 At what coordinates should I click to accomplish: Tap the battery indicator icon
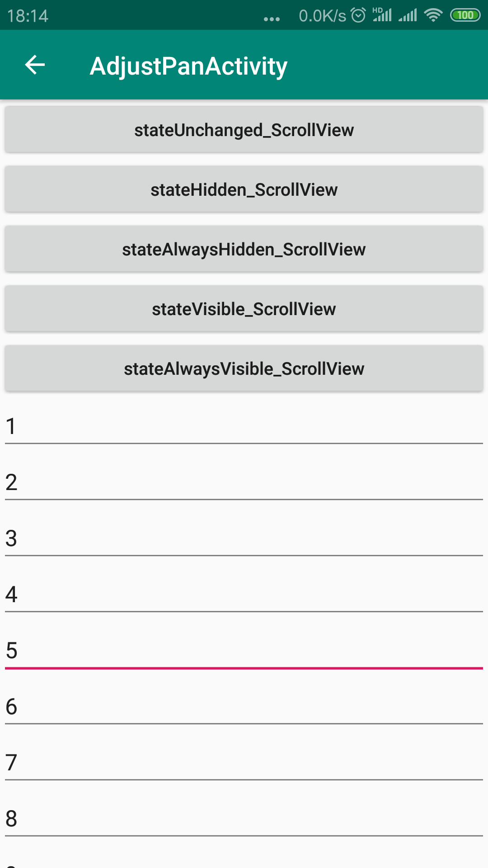coord(465,15)
